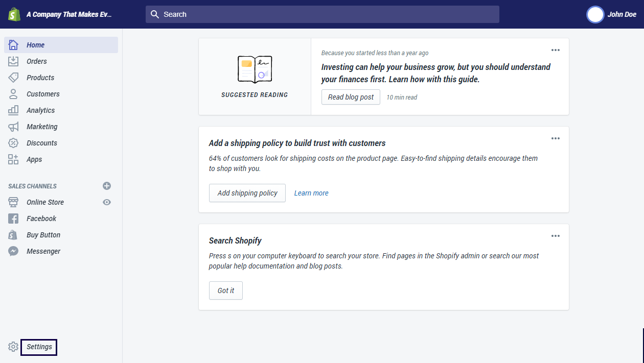Click the Shopify logo icon
Viewport: 644px width, 363px height.
pyautogui.click(x=14, y=14)
